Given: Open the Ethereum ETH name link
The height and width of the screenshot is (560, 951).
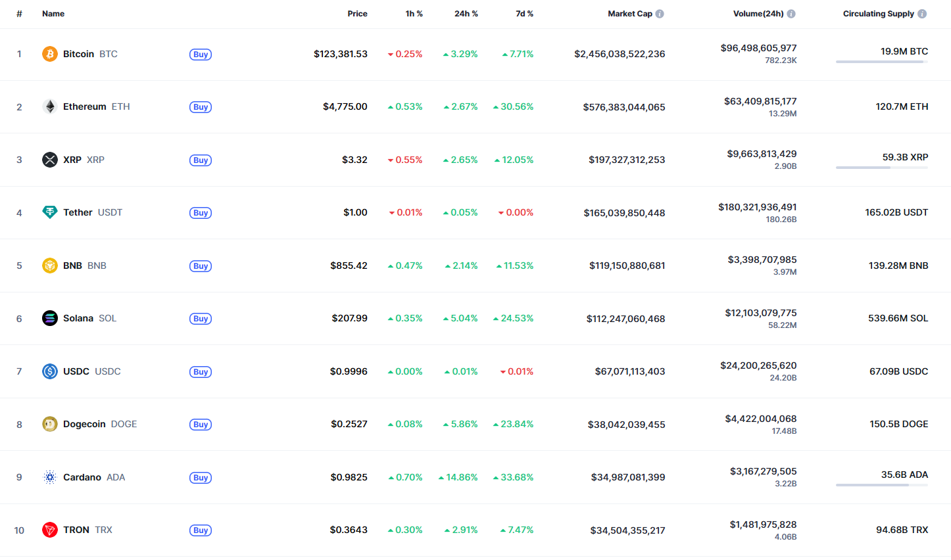Looking at the screenshot, I should coord(97,106).
